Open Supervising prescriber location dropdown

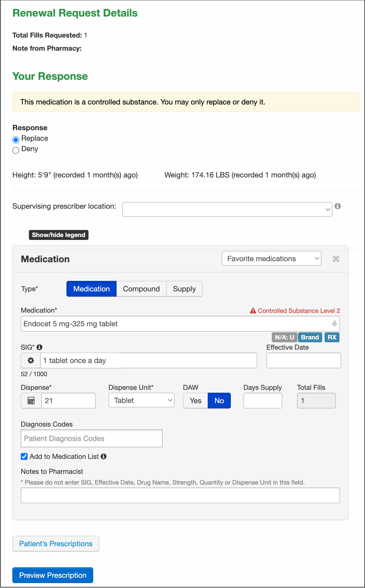pyautogui.click(x=227, y=209)
